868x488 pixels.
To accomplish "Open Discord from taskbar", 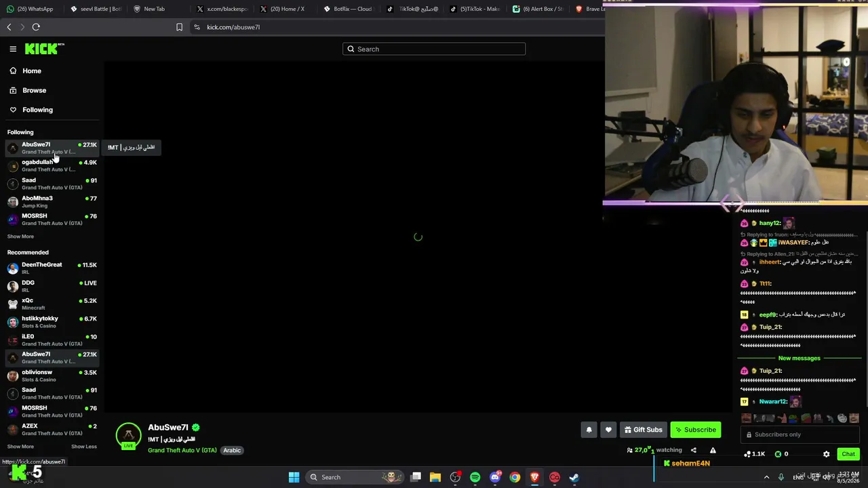I will click(495, 477).
